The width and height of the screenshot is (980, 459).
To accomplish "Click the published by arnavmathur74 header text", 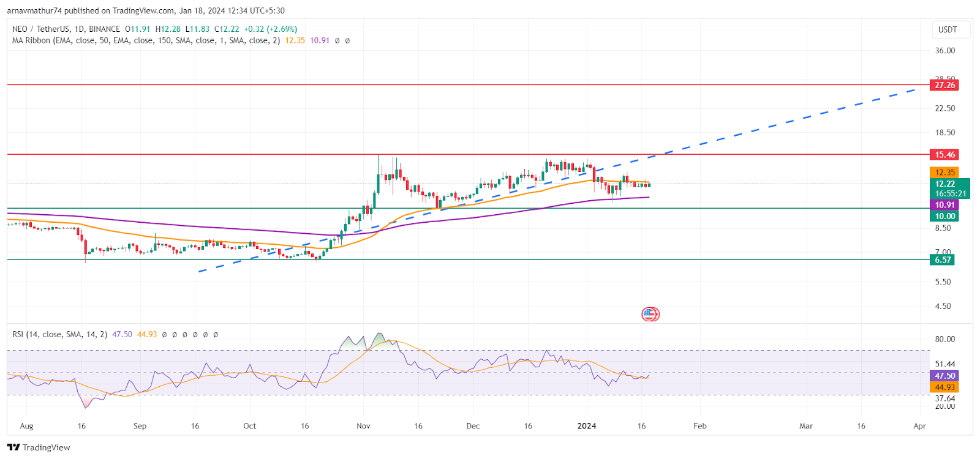I will coord(146,10).
